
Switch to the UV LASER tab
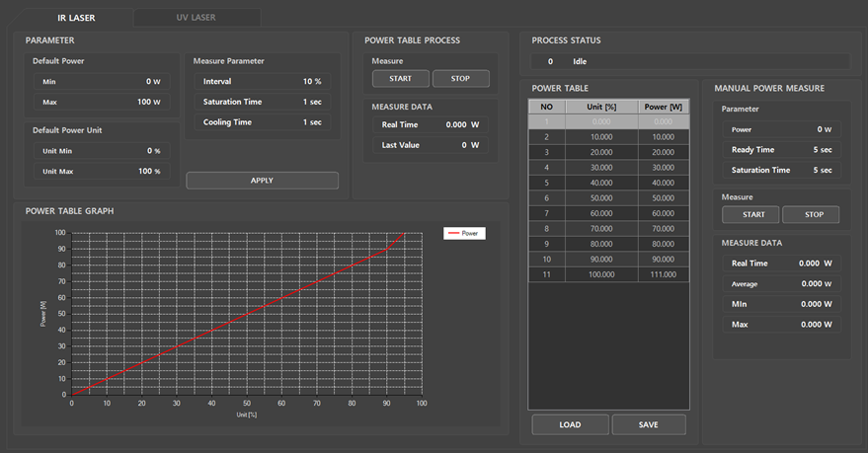click(x=196, y=17)
